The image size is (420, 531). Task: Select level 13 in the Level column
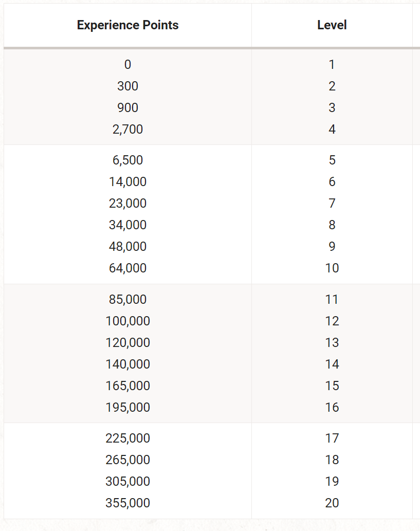(332, 343)
